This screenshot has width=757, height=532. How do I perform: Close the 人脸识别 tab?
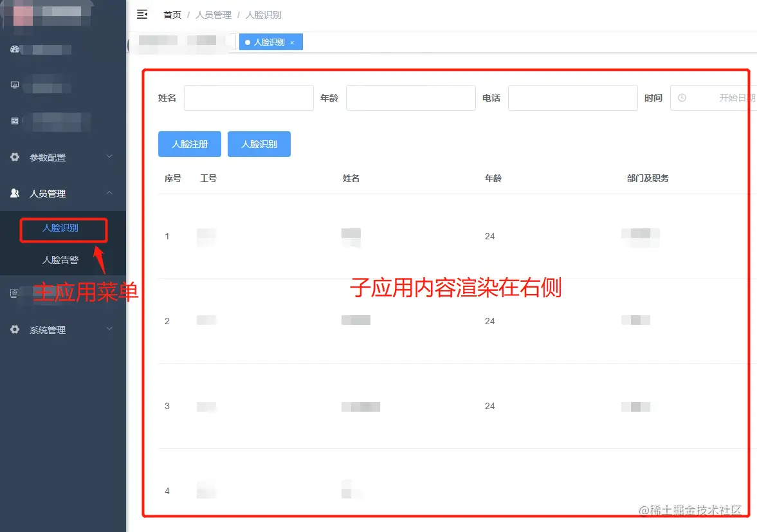pyautogui.click(x=292, y=42)
